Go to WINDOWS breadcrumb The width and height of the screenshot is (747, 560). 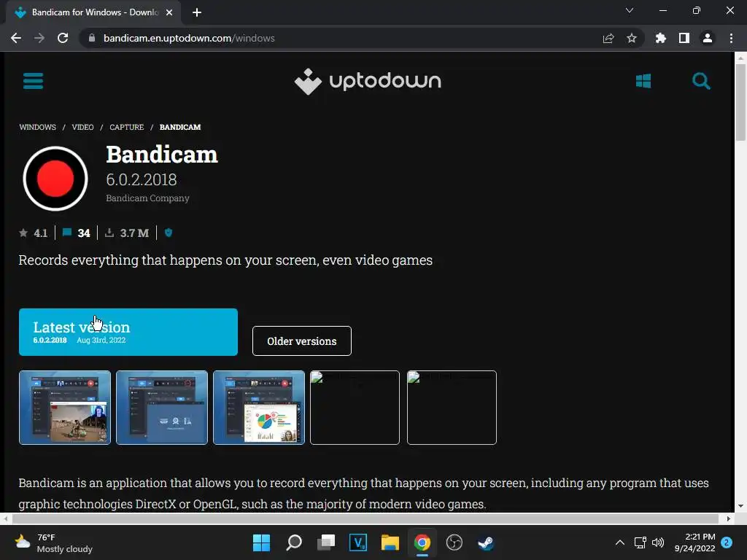pyautogui.click(x=38, y=127)
